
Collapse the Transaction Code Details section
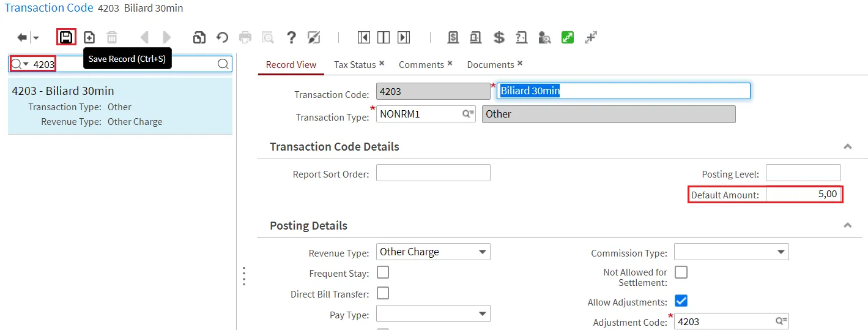coord(848,147)
